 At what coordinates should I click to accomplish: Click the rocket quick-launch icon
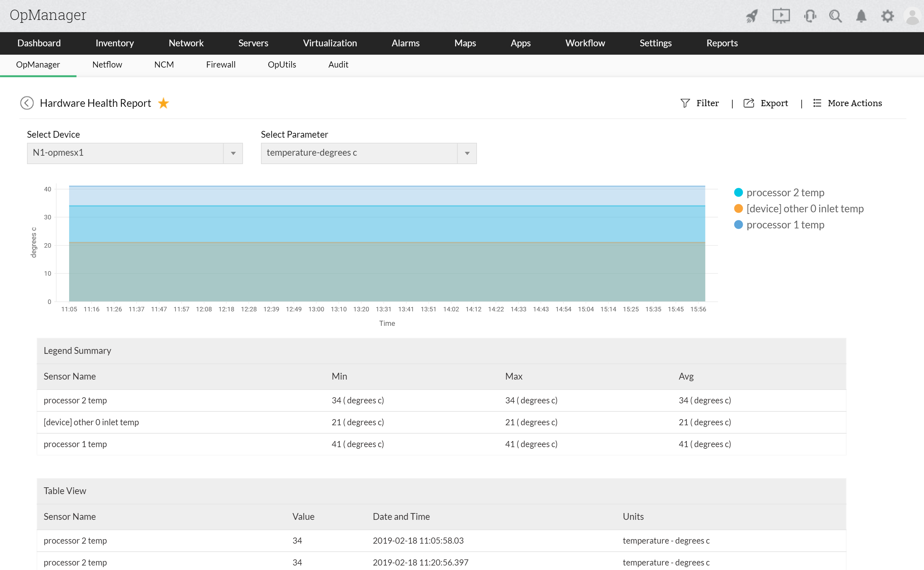tap(752, 16)
